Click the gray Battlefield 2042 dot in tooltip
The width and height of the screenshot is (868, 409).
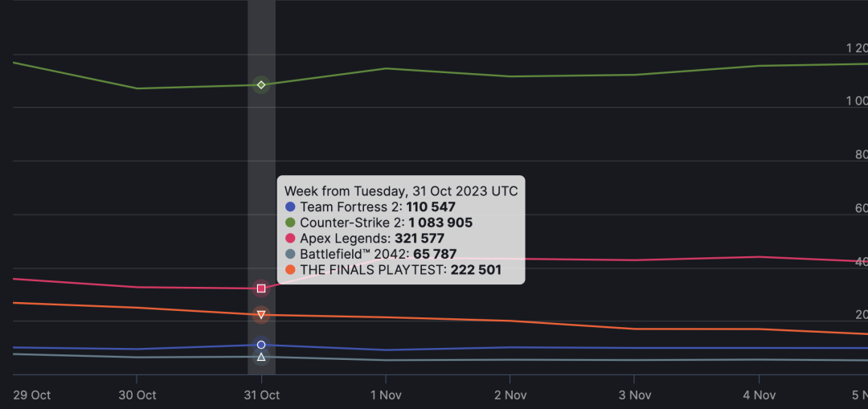point(291,254)
